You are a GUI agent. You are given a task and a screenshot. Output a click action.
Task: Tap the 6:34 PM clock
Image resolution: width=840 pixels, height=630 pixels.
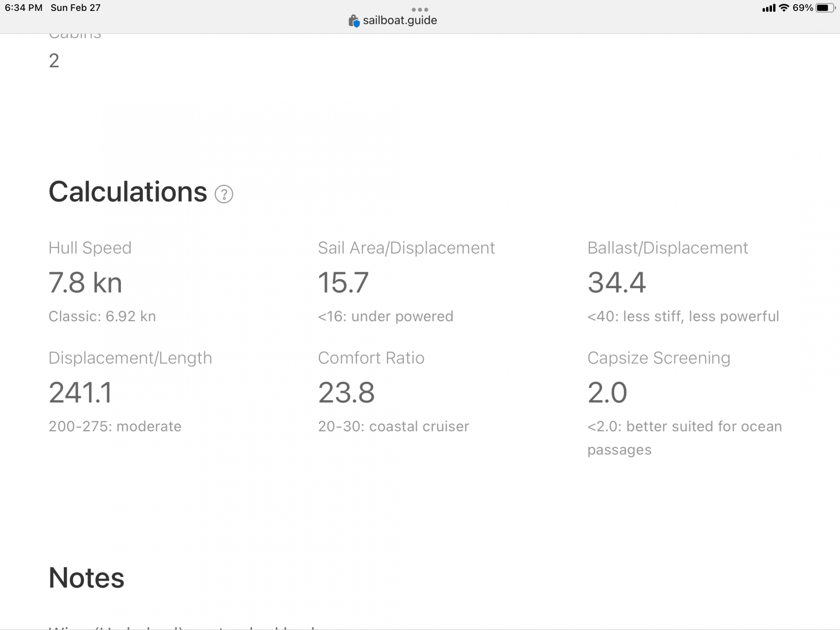24,8
